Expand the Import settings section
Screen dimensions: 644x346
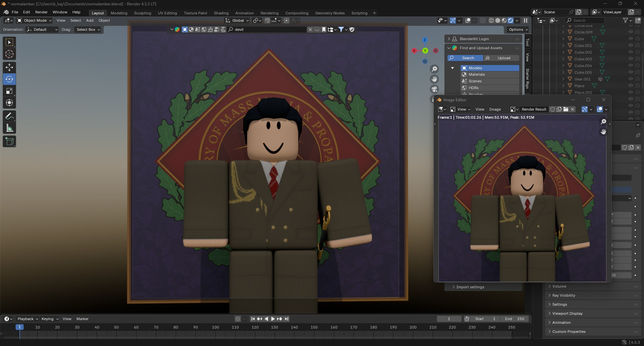(x=470, y=287)
